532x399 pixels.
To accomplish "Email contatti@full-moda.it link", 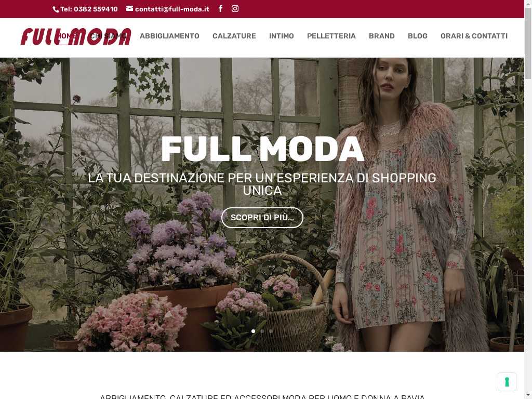I will (x=172, y=9).
